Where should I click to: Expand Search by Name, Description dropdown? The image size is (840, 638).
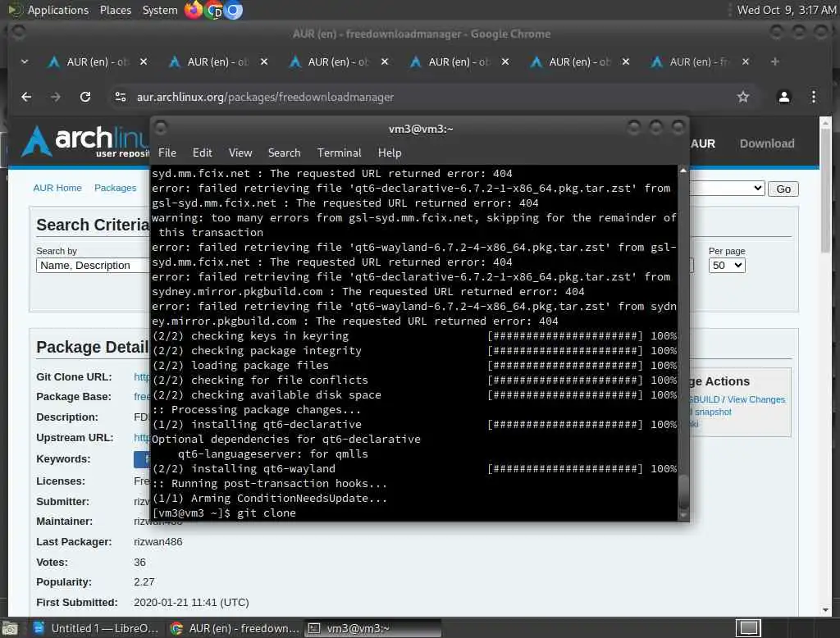[x=93, y=265]
